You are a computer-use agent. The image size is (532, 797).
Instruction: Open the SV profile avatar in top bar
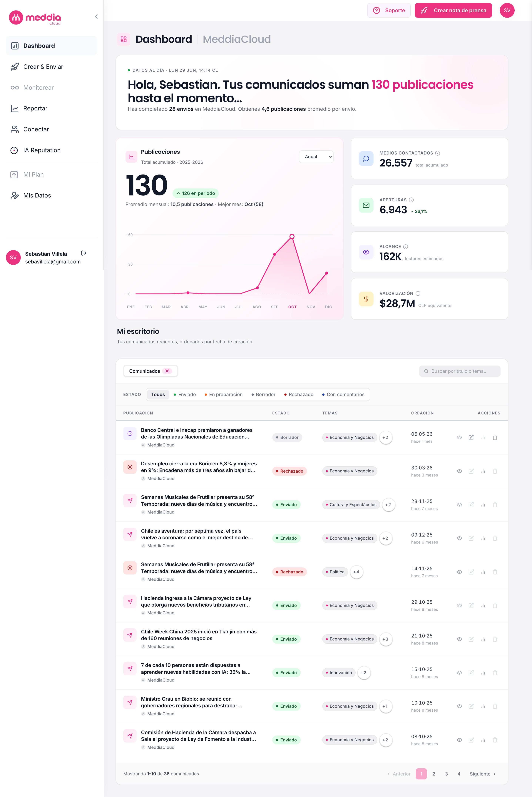point(507,11)
